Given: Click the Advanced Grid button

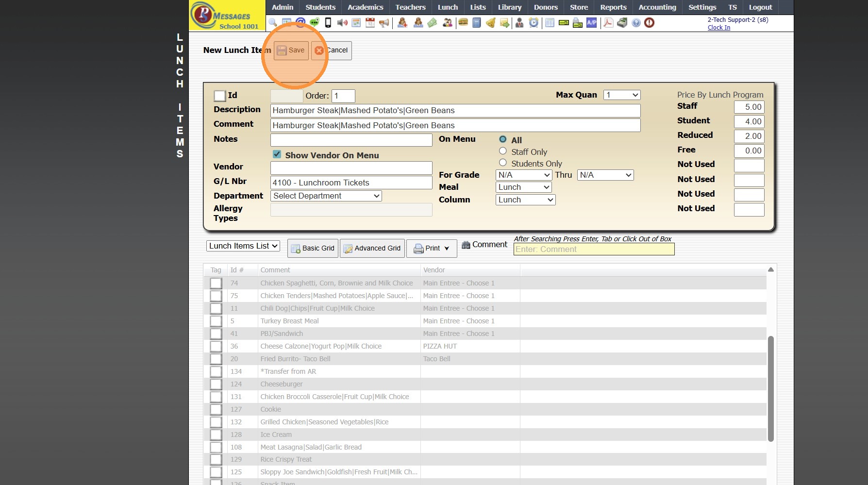Looking at the screenshot, I should point(372,248).
